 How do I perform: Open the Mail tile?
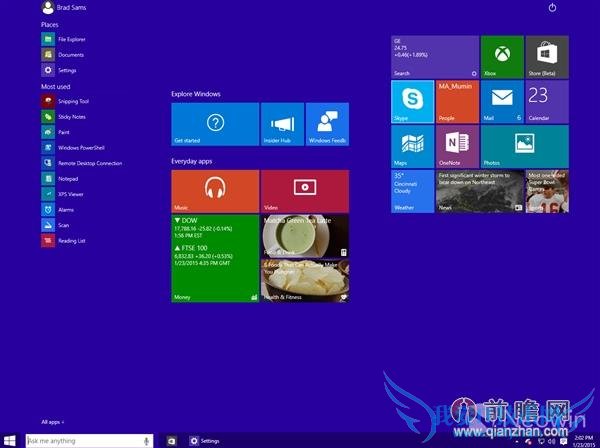502,102
